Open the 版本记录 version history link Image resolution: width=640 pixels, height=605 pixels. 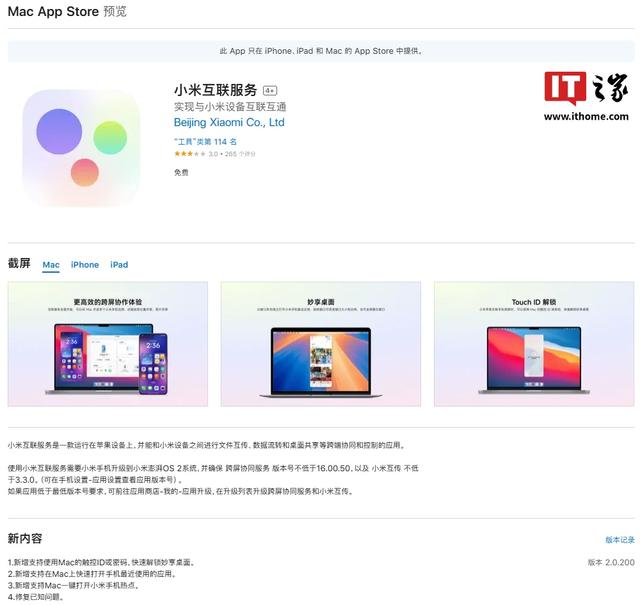click(620, 540)
